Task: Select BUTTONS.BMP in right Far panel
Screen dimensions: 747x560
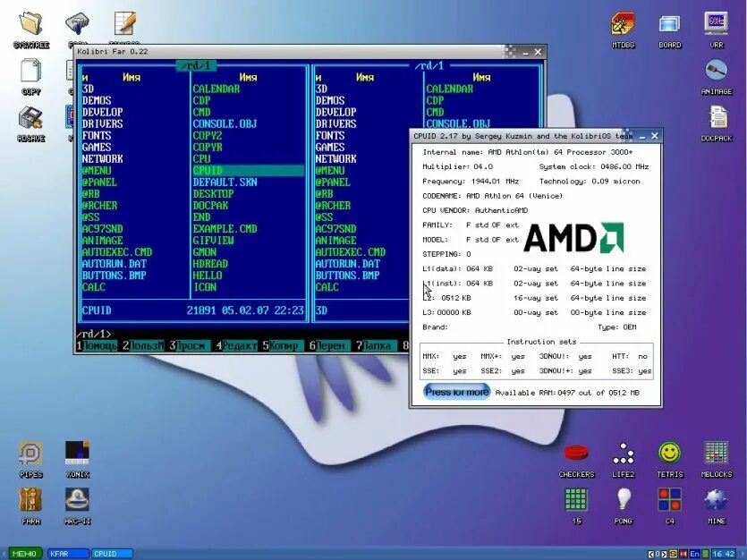Action: tap(348, 276)
